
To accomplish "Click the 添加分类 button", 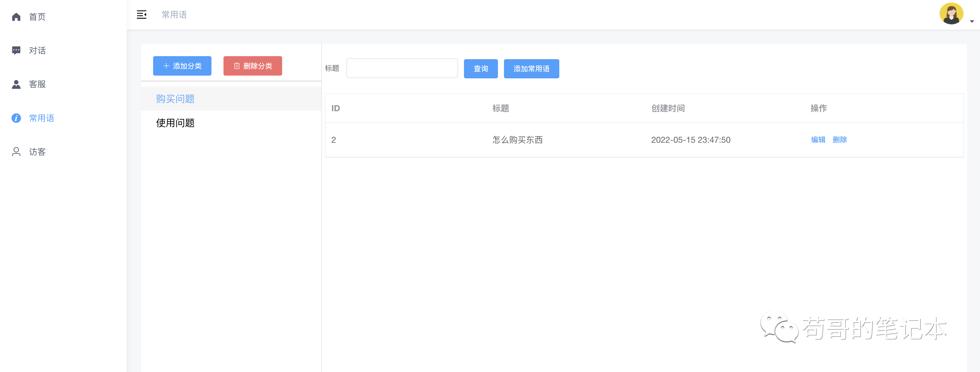I will [182, 66].
